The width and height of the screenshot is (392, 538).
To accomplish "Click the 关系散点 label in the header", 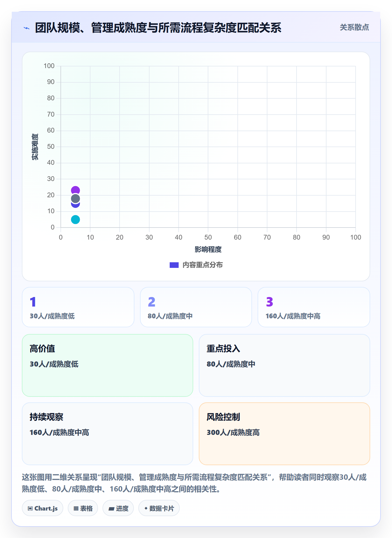I will click(354, 27).
